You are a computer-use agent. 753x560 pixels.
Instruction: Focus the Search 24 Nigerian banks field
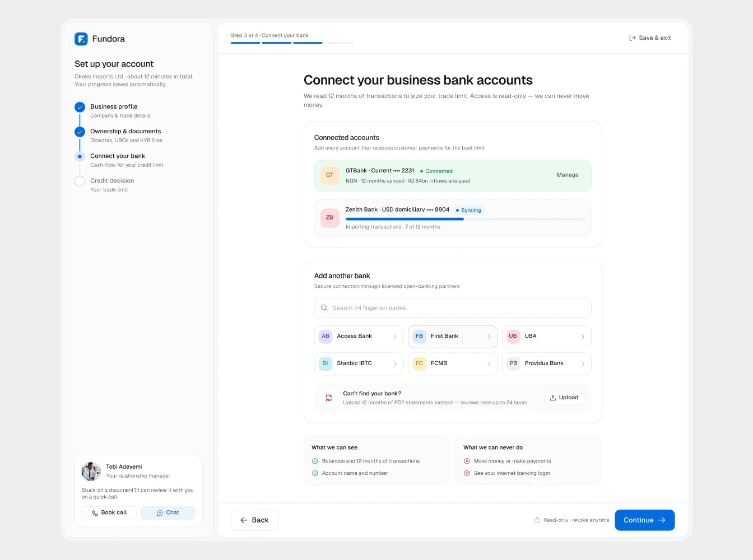(453, 308)
